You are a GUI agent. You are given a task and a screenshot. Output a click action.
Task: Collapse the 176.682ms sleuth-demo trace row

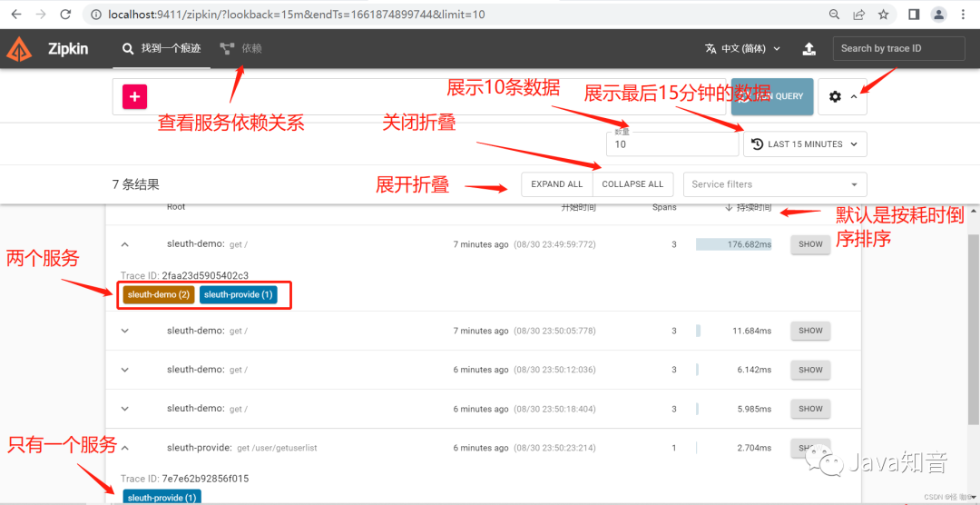click(124, 244)
